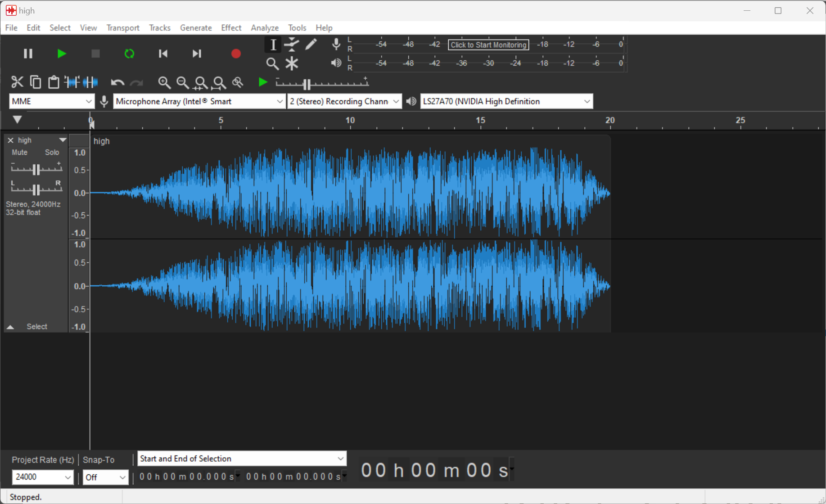Click Fit selection to width icon
The width and height of the screenshot is (826, 504).
point(201,83)
